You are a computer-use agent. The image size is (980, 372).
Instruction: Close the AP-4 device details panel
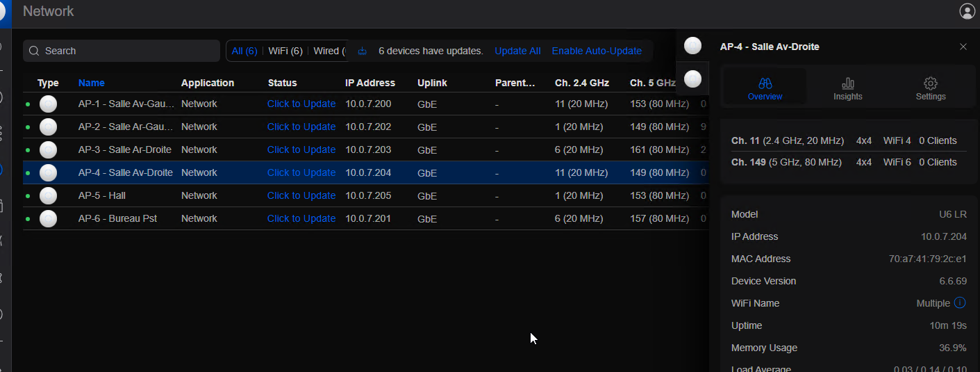coord(963,47)
